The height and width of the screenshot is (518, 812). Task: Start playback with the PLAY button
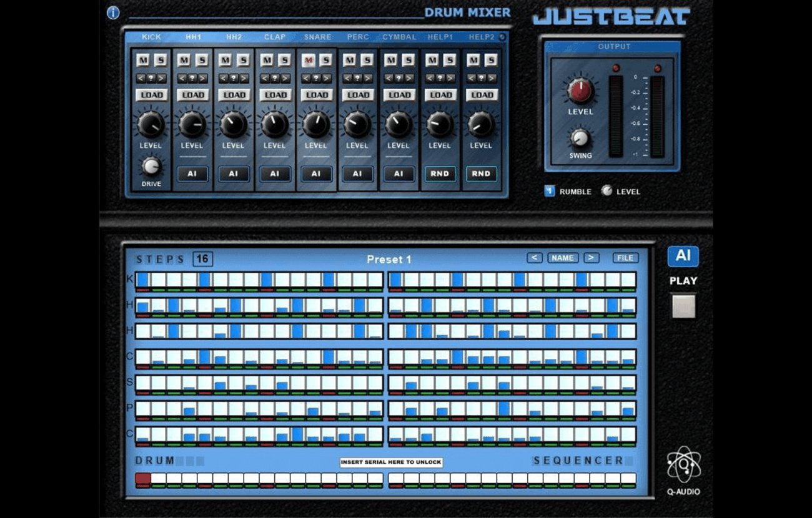click(683, 306)
